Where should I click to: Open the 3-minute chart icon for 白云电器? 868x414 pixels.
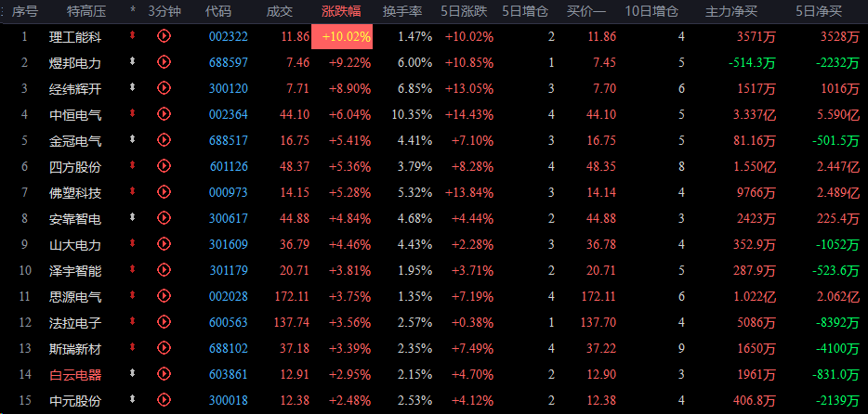point(164,374)
